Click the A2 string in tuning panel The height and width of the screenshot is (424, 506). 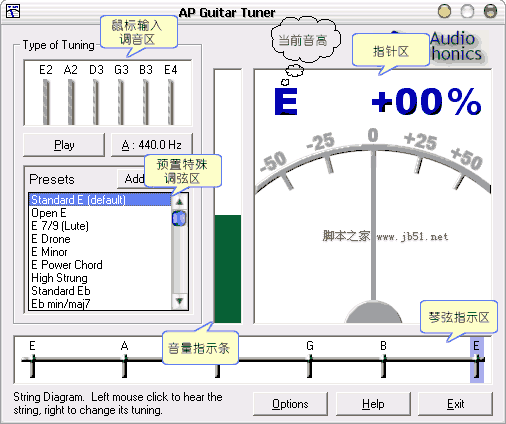click(x=71, y=102)
